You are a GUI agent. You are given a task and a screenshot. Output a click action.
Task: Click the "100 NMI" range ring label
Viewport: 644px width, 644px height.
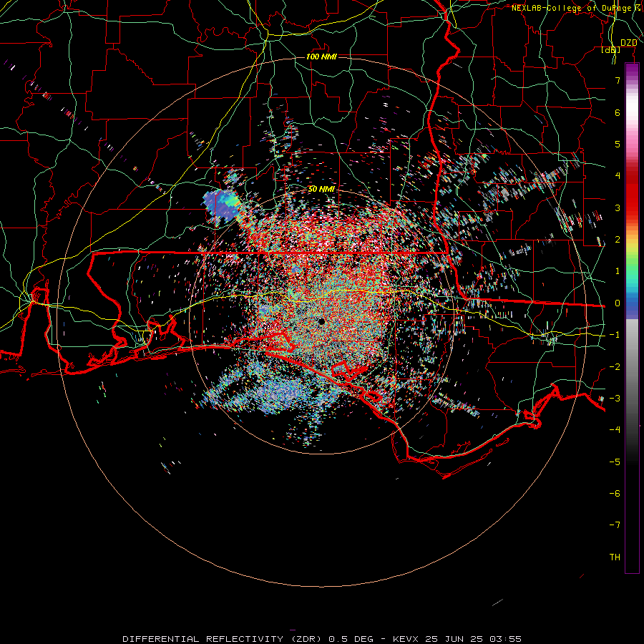tap(321, 57)
